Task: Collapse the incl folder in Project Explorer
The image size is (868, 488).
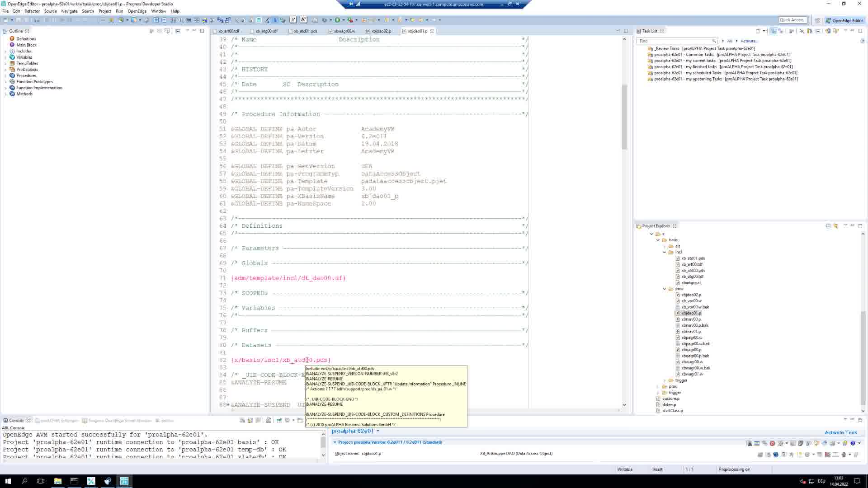Action: pos(665,253)
